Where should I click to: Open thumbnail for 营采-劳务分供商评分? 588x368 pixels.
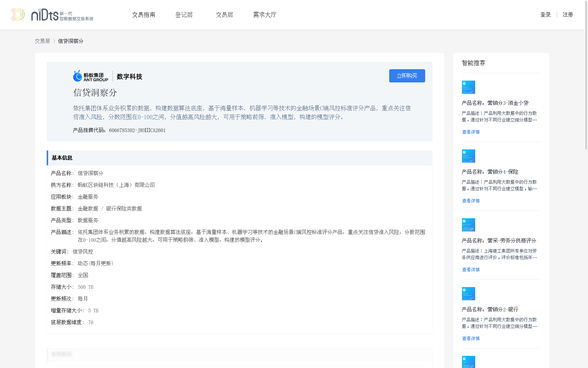click(469, 225)
